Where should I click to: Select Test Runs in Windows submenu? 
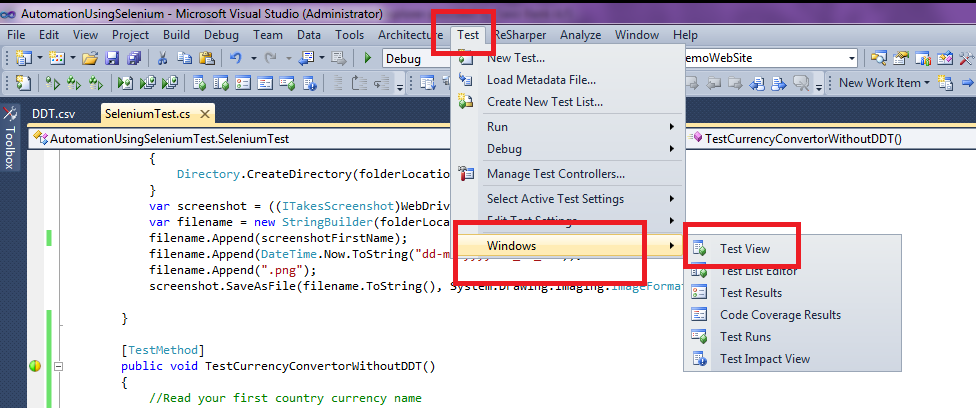[792, 337]
